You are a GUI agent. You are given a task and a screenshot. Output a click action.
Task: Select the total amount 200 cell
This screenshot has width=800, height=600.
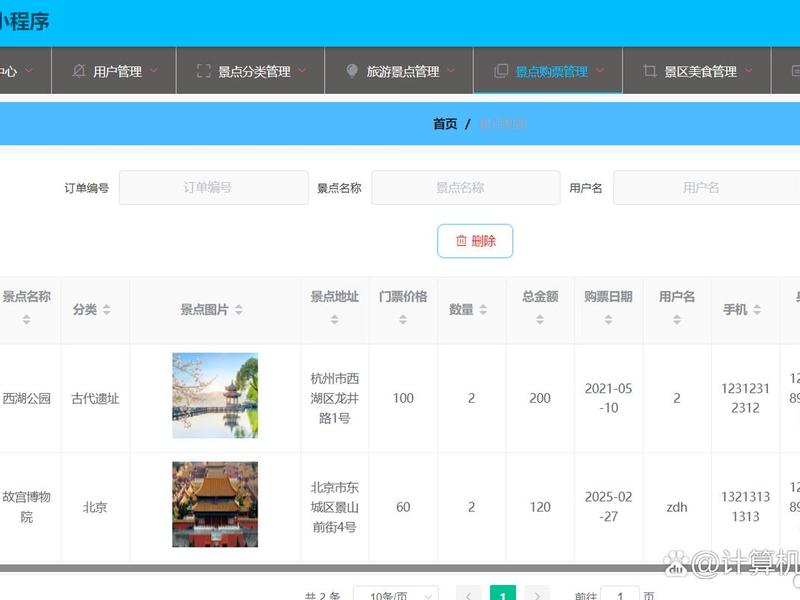click(540, 398)
